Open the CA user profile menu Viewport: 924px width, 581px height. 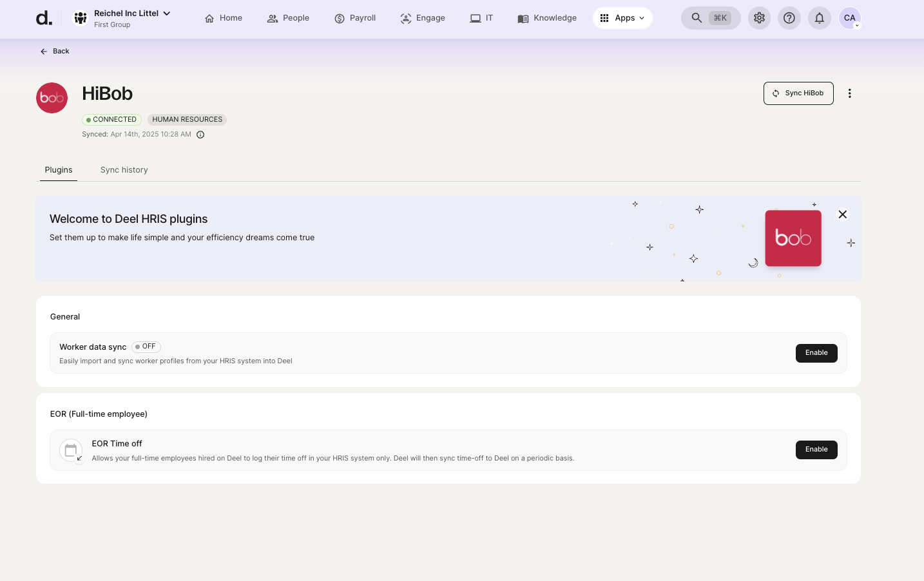point(850,18)
